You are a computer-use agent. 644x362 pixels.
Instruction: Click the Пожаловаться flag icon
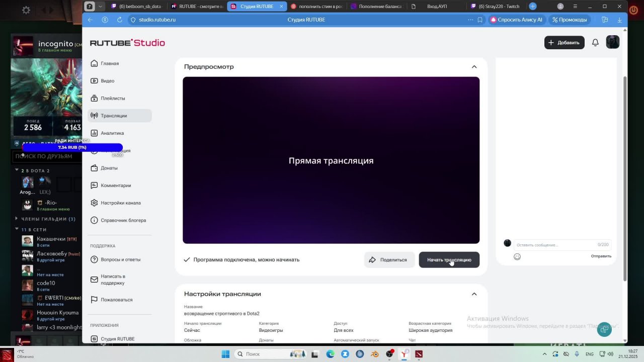94,300
